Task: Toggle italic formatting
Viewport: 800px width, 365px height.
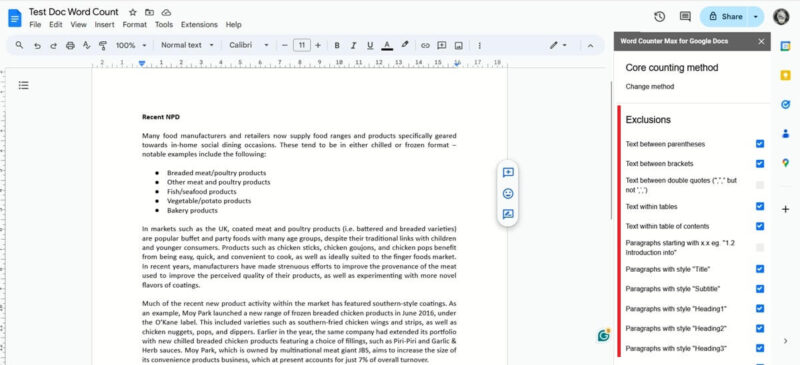Action: click(x=353, y=45)
